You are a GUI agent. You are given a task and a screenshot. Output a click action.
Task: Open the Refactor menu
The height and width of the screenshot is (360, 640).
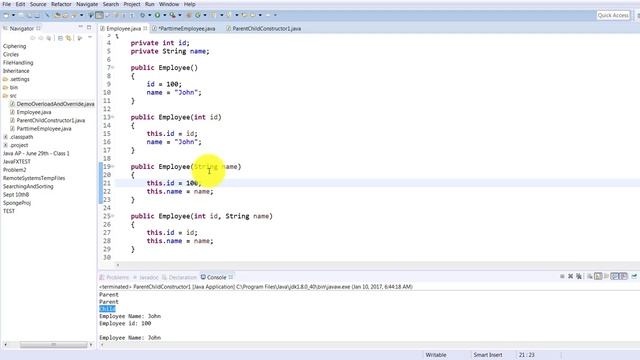pyautogui.click(x=61, y=4)
